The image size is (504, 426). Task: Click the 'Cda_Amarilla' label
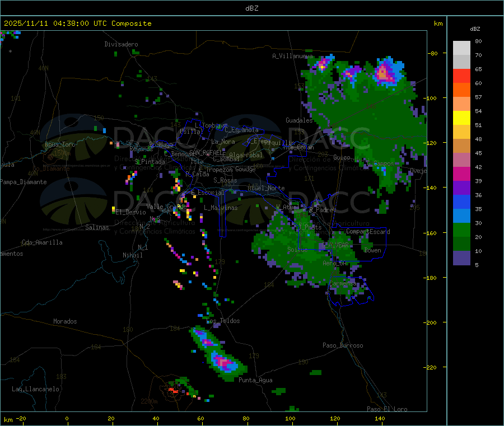click(42, 242)
